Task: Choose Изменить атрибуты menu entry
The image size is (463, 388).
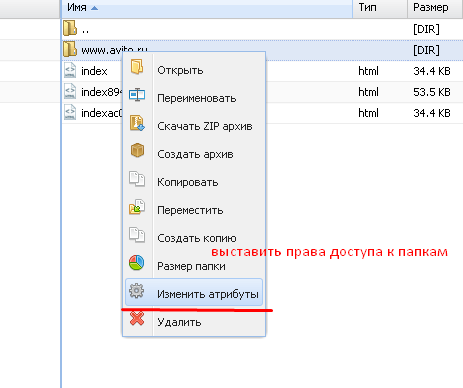Action: click(x=194, y=292)
